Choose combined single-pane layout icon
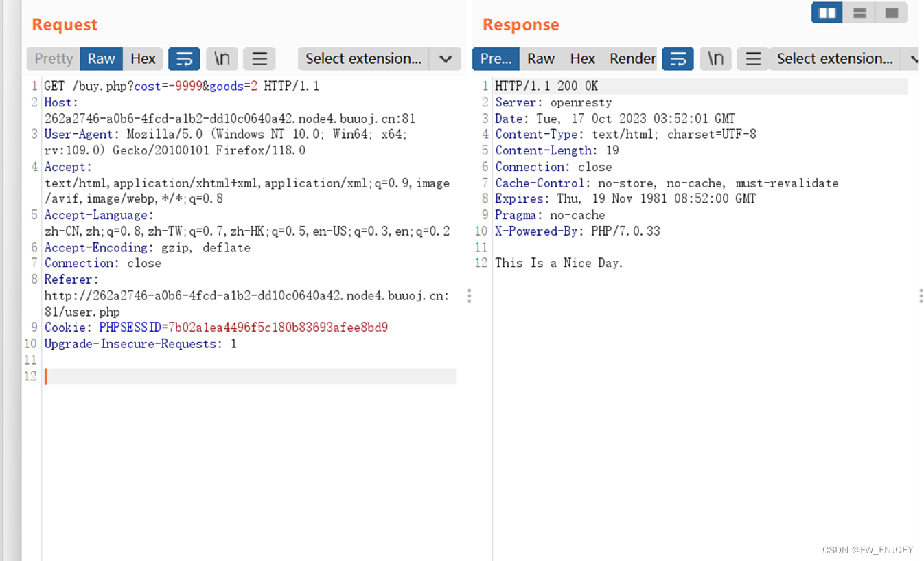This screenshot has width=924, height=561. (892, 12)
